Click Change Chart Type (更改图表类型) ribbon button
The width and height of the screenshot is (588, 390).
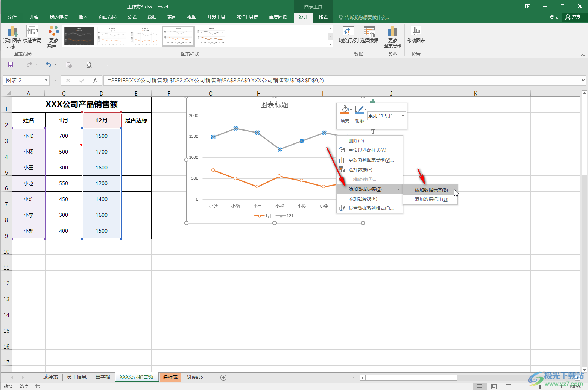(x=393, y=37)
